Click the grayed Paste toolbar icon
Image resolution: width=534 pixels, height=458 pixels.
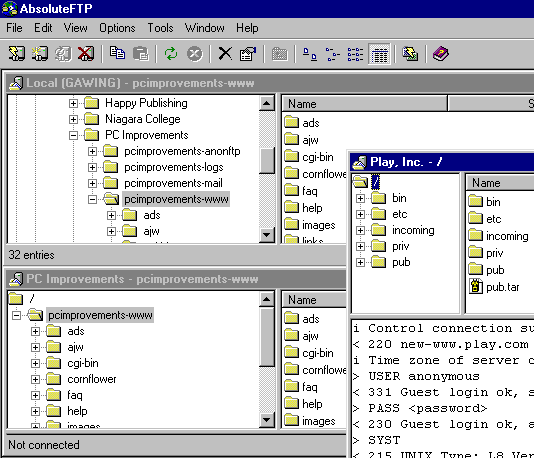(141, 54)
